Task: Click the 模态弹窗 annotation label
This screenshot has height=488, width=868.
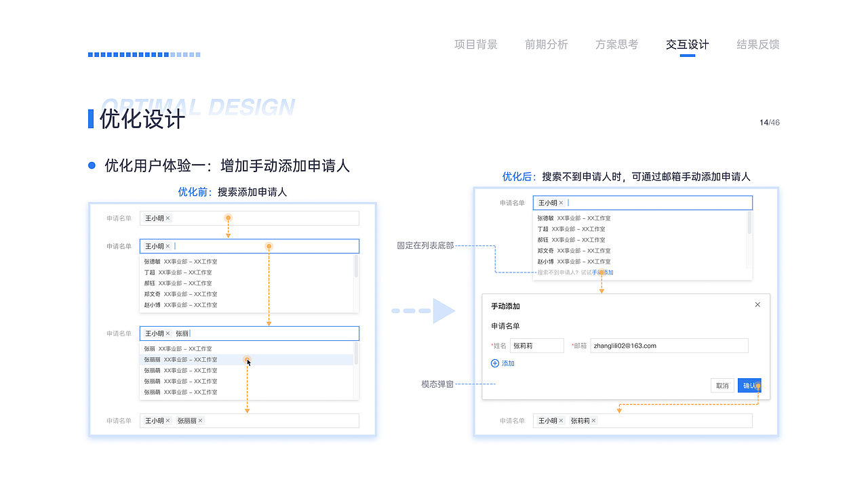Action: click(x=437, y=384)
